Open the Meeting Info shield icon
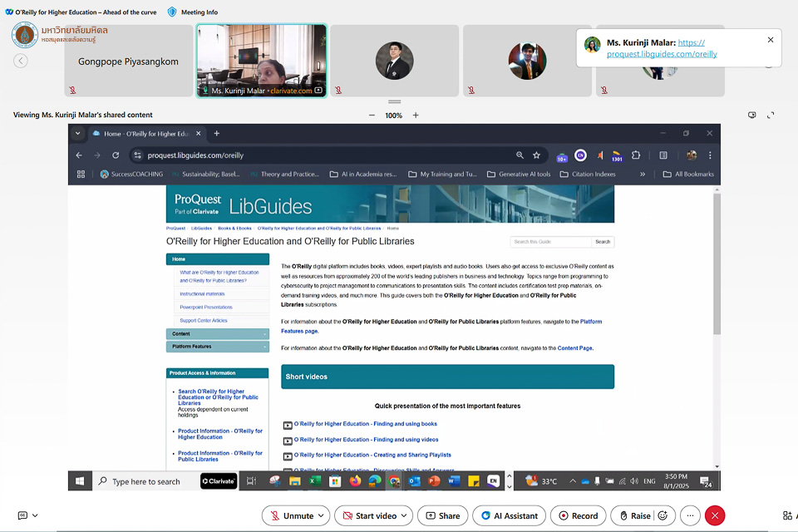798x532 pixels. click(x=172, y=12)
